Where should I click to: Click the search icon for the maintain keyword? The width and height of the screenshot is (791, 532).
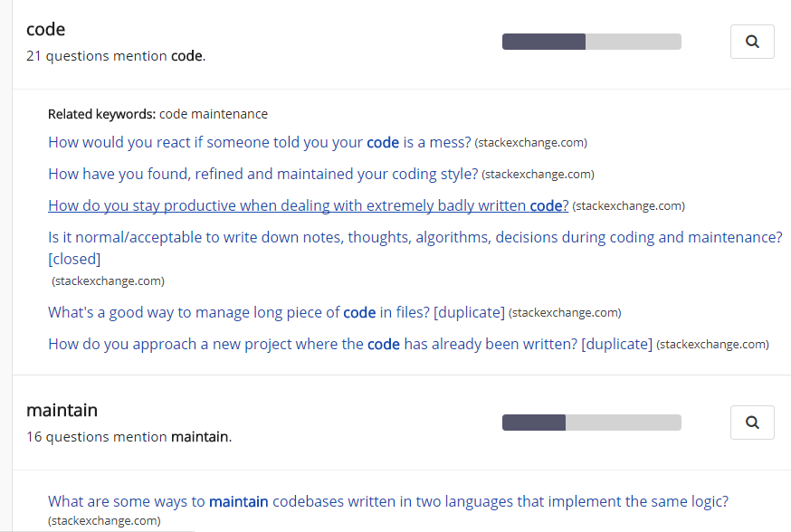(x=752, y=422)
